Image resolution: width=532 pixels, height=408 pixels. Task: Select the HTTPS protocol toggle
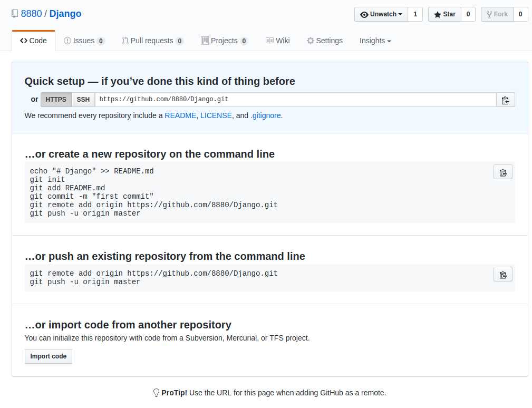[x=56, y=100]
